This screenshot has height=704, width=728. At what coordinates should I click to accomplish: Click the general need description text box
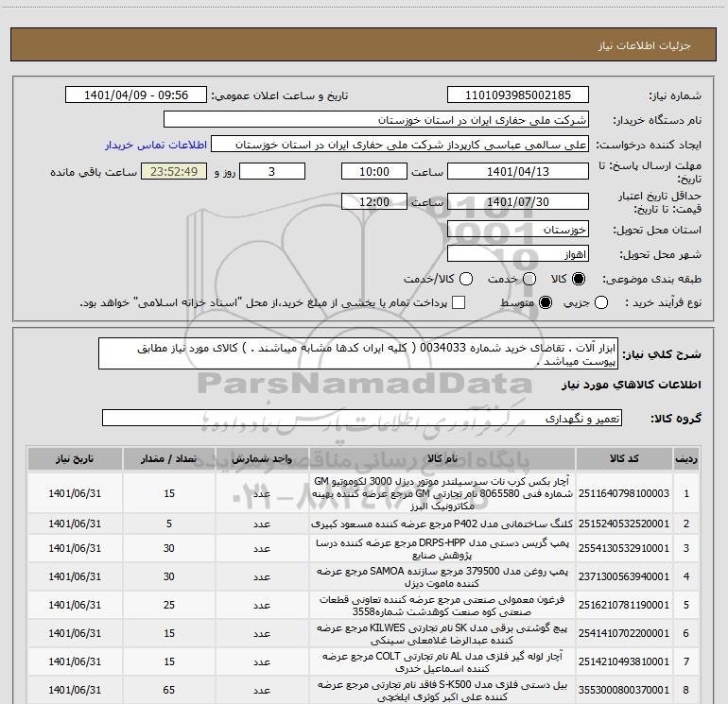[358, 354]
